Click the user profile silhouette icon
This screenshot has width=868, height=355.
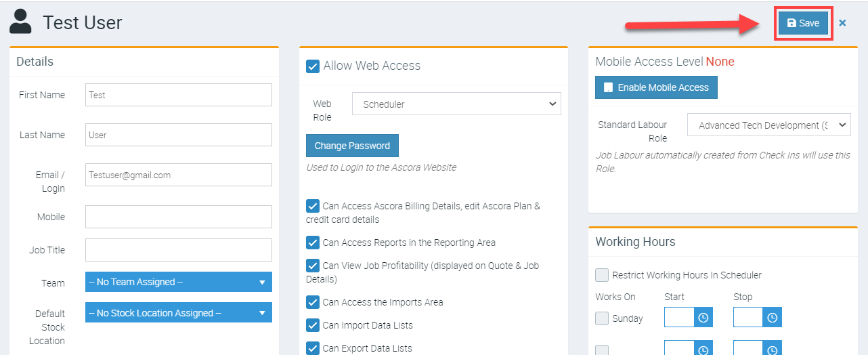point(20,22)
